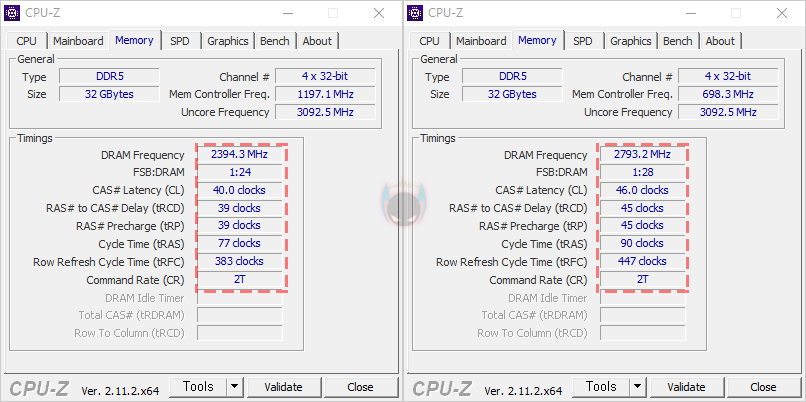Click bottom Close button in right window
This screenshot has width=806, height=402.
pyautogui.click(x=764, y=387)
